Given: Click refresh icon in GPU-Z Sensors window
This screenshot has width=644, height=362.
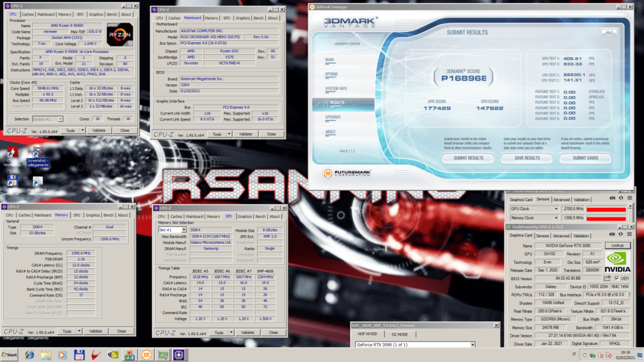Looking at the screenshot, I should tap(621, 198).
